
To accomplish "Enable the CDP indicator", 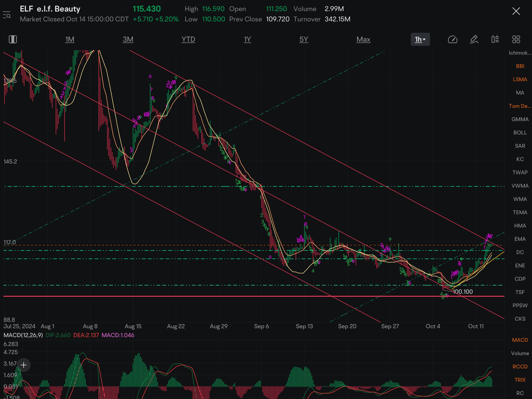I will coord(520,279).
